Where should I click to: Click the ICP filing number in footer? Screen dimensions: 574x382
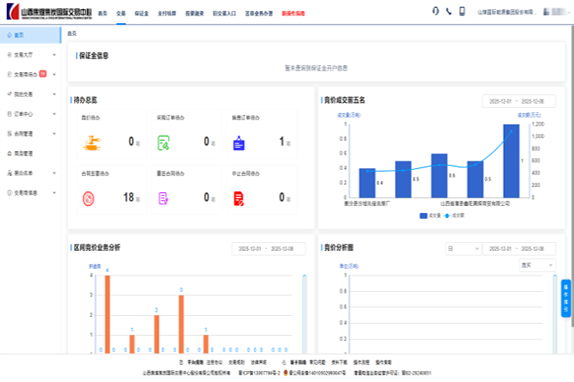259,373
